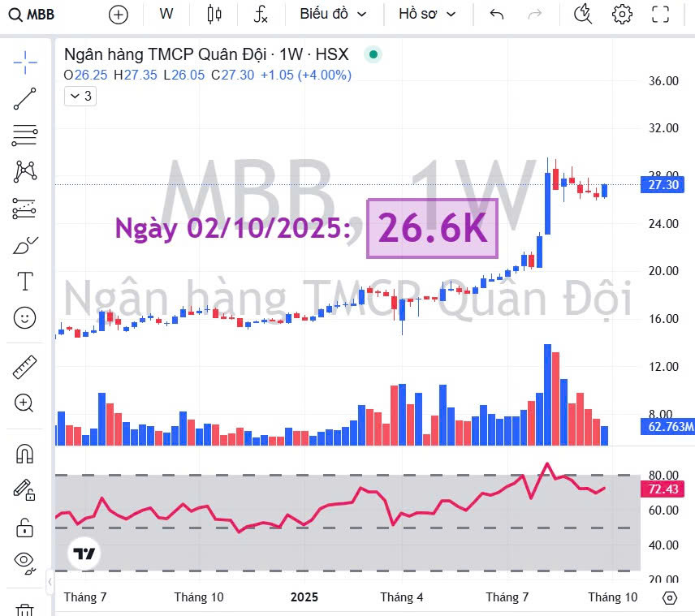Click the 20.00 price scale label
Viewport: 695px width, 616px height.
(663, 271)
